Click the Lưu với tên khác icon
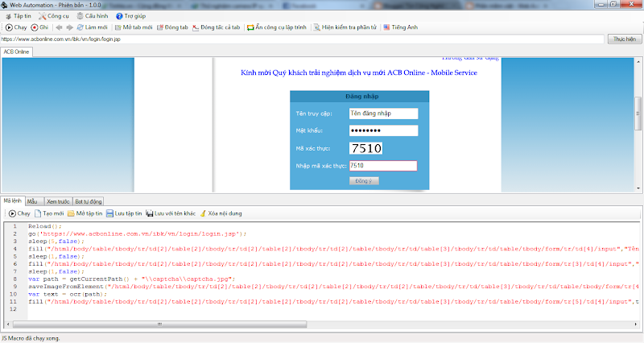 [x=150, y=213]
